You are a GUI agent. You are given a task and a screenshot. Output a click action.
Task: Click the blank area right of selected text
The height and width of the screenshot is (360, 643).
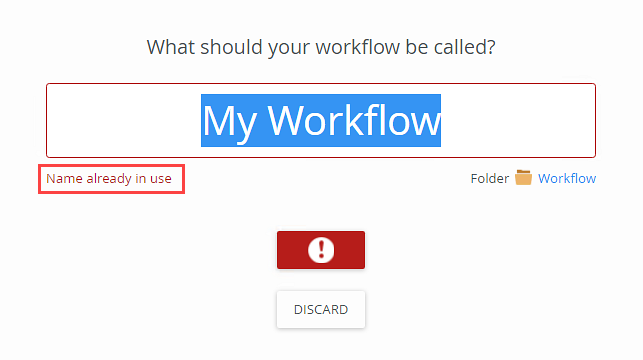518,121
